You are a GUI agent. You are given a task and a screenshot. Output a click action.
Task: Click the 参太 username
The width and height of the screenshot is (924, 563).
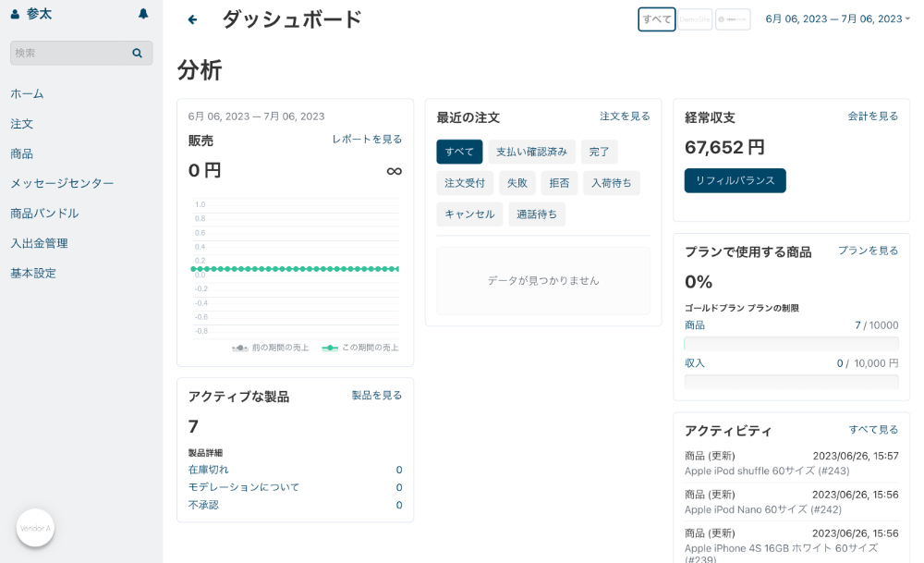[39, 14]
